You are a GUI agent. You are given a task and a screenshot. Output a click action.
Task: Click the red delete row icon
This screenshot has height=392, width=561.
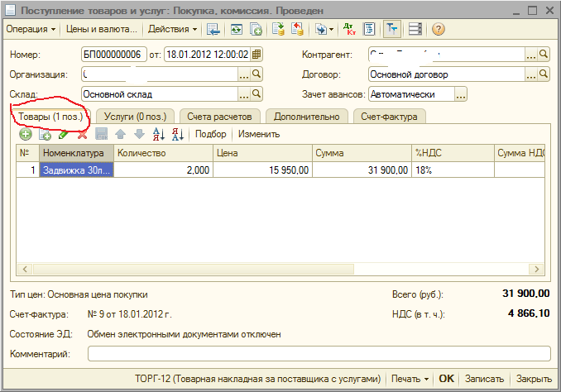pos(82,134)
